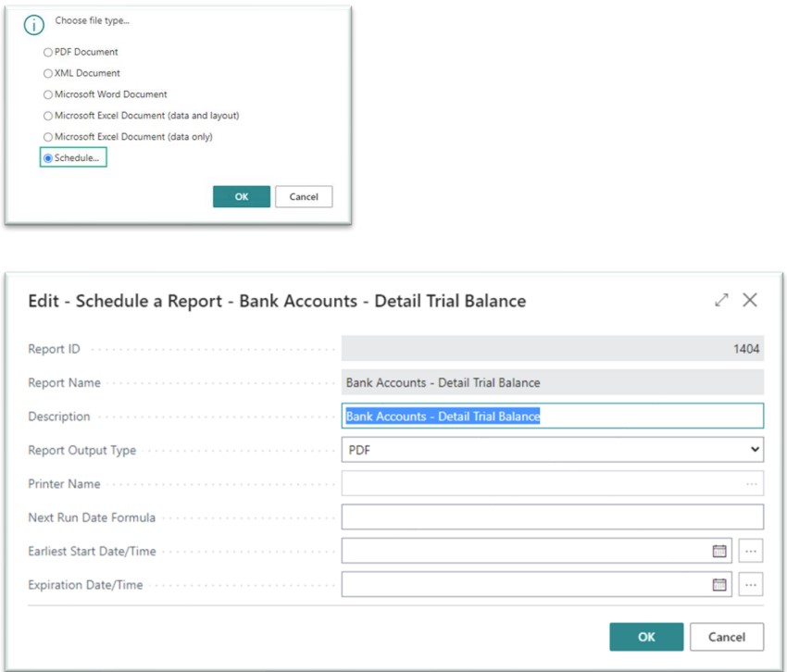Click the Next Run Date Formula field

click(553, 516)
